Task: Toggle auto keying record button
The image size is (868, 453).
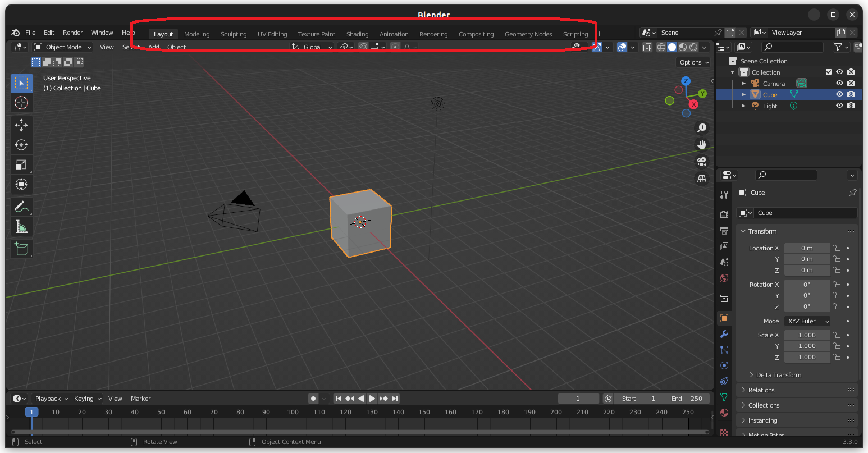Action: (x=313, y=399)
